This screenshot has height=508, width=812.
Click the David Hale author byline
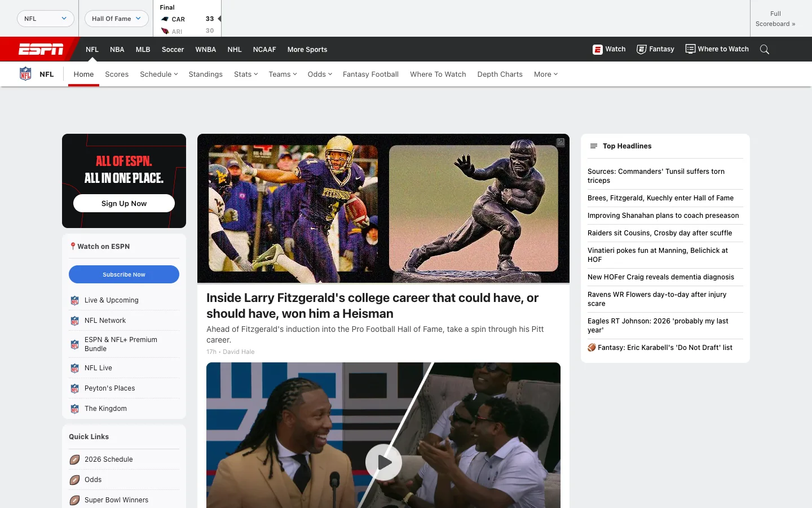coord(239,352)
